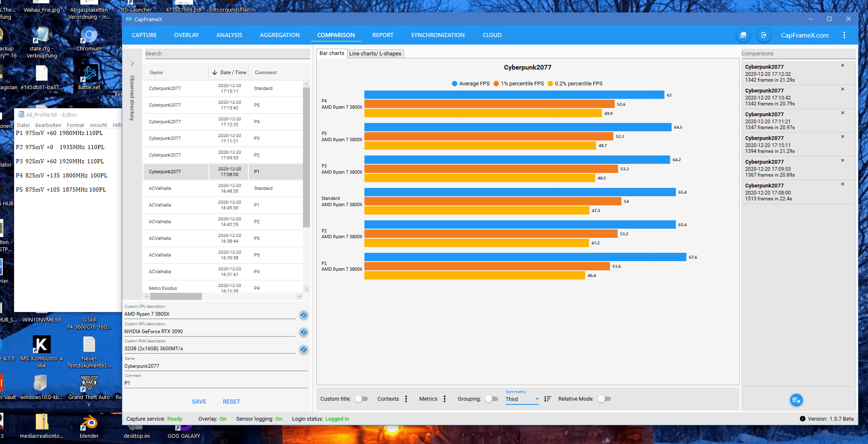Switch to the SYNCHRONIZATION tab
Image resolution: width=868 pixels, height=444 pixels.
tap(438, 35)
